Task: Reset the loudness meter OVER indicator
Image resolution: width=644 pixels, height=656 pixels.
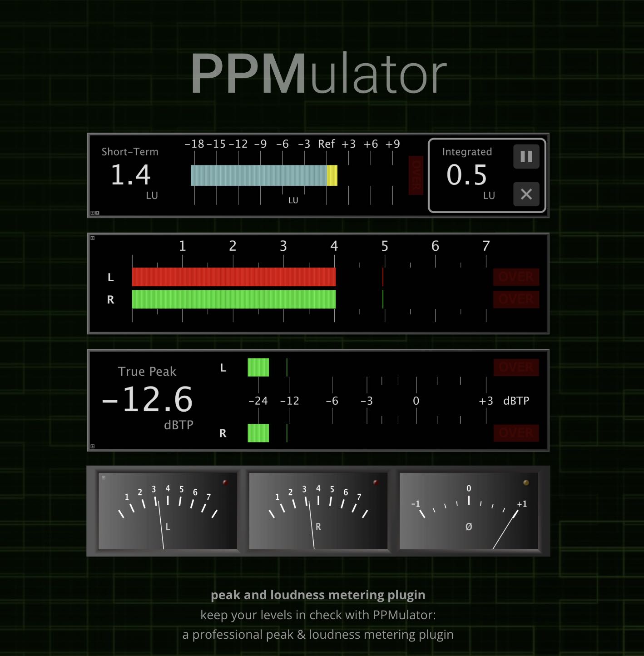Action: tap(416, 175)
